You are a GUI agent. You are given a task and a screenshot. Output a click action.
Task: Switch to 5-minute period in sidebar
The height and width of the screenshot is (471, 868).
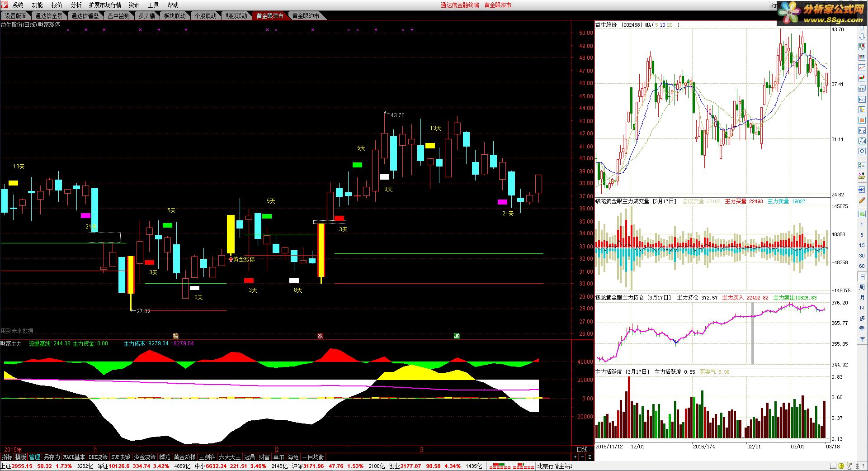[862, 235]
